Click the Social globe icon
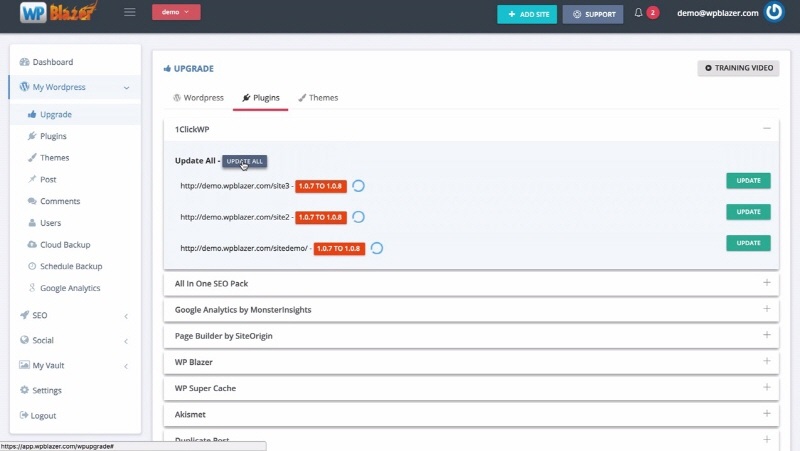Viewport: 800px width, 451px height. click(24, 340)
